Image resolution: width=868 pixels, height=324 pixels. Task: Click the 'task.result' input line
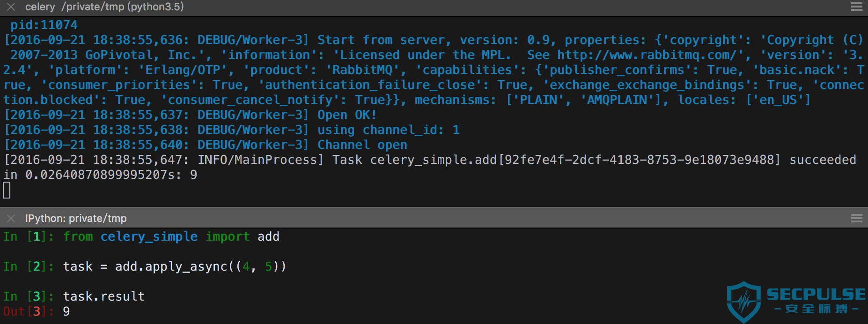coord(104,296)
